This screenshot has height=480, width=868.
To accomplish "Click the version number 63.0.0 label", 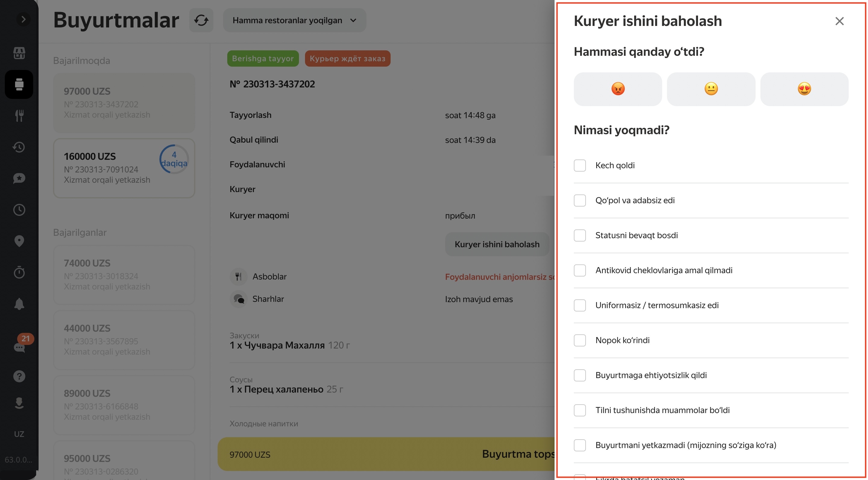I will pos(18,460).
